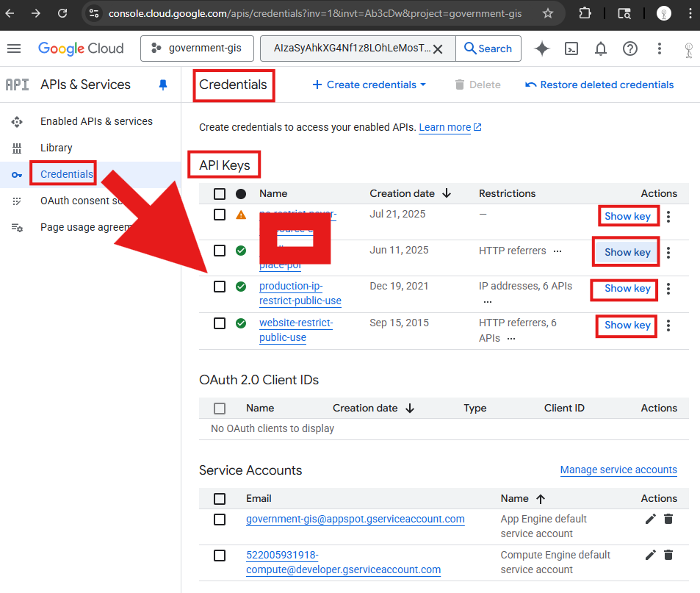Open Enabled APIs & services in sidebar

96,121
